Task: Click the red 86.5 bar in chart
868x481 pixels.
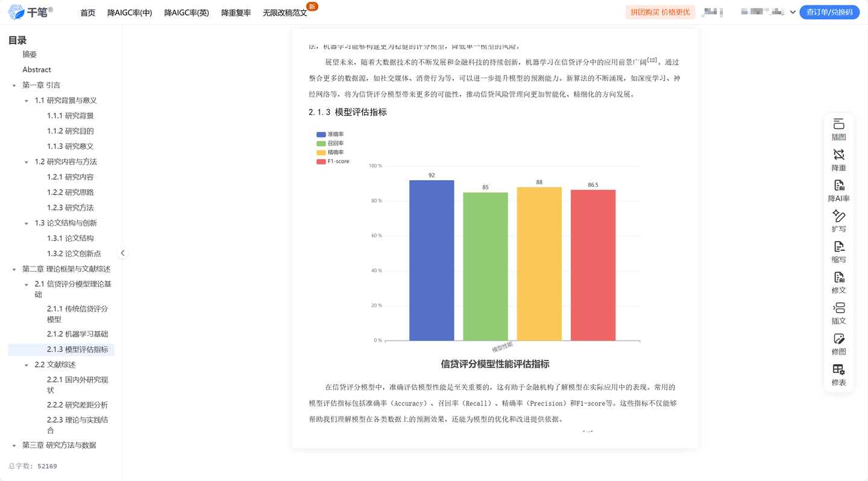Action: click(593, 265)
